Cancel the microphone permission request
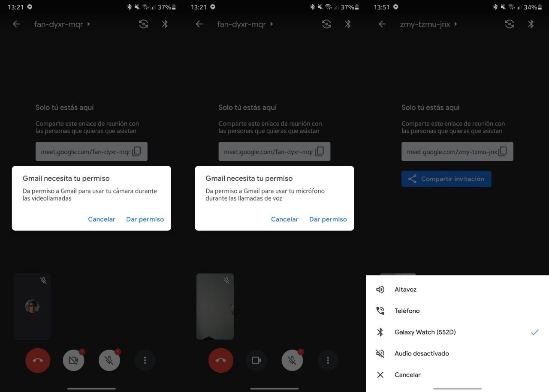 pyautogui.click(x=285, y=219)
